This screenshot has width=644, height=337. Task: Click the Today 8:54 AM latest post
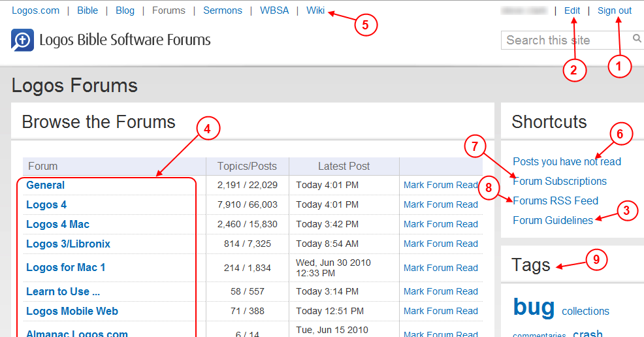[x=327, y=244]
